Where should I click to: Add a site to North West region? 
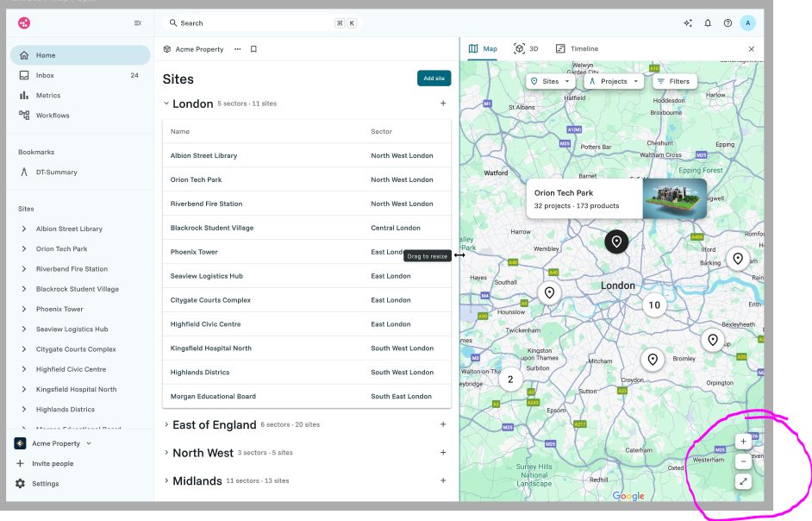(x=443, y=452)
